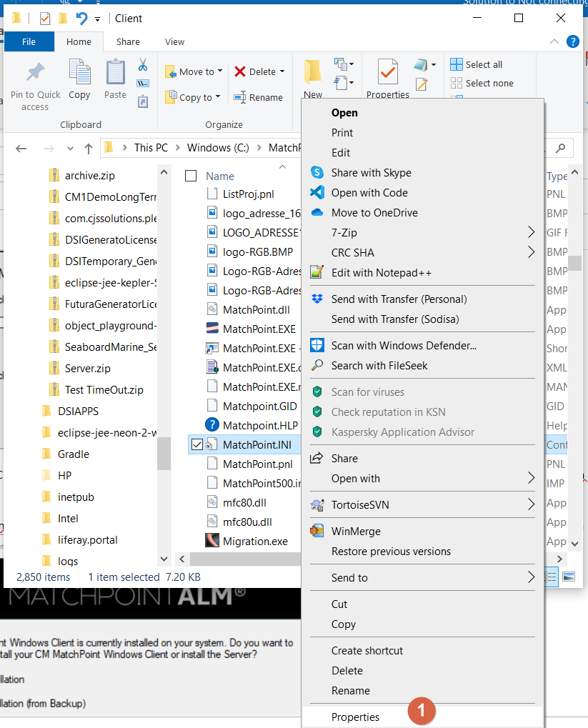The height and width of the screenshot is (728, 588).
Task: Open the Customize Quick Access Toolbar dropdown
Action: (x=98, y=19)
